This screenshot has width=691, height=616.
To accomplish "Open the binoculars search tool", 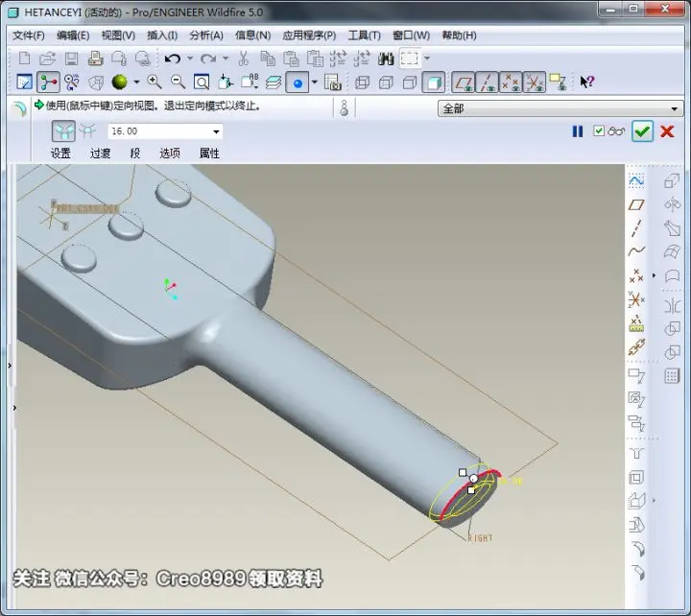I will [x=386, y=59].
